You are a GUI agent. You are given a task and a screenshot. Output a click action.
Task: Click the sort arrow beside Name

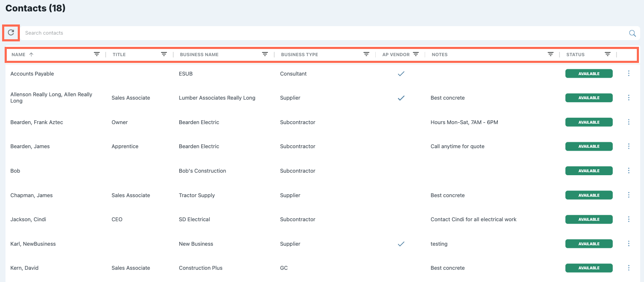point(31,54)
